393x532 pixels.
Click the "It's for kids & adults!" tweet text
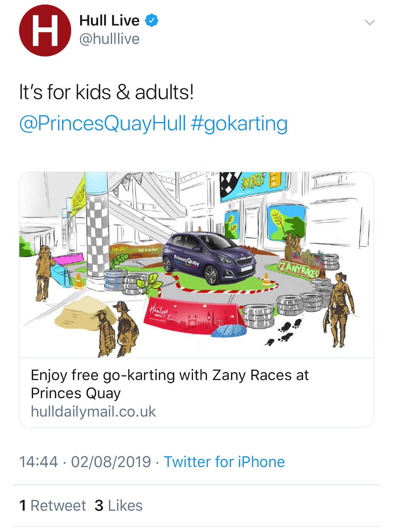pyautogui.click(x=106, y=93)
